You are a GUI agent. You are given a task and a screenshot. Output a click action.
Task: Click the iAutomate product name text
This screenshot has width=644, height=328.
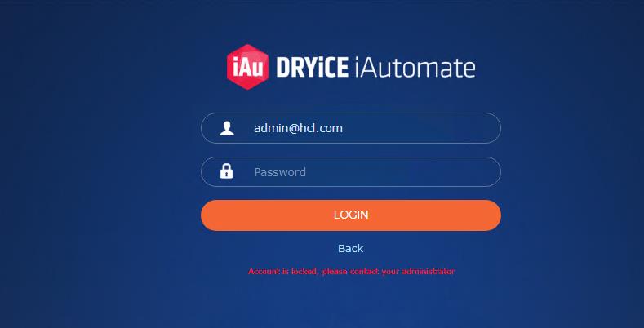(414, 68)
